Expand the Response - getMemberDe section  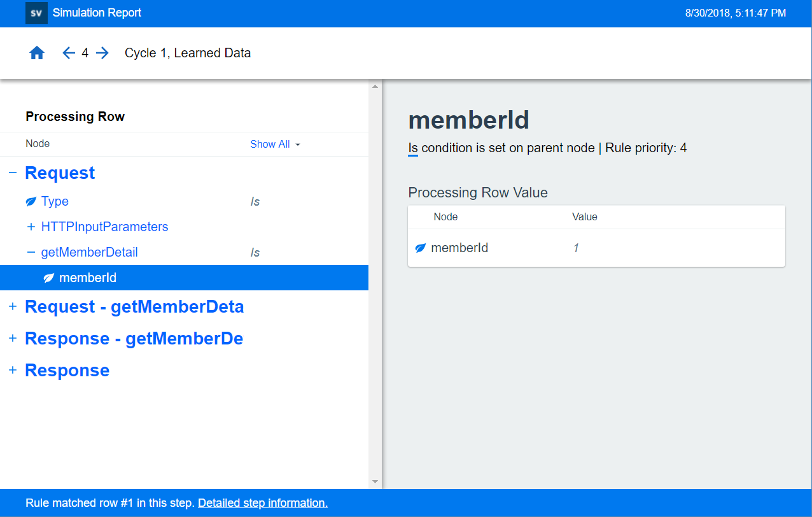[13, 339]
